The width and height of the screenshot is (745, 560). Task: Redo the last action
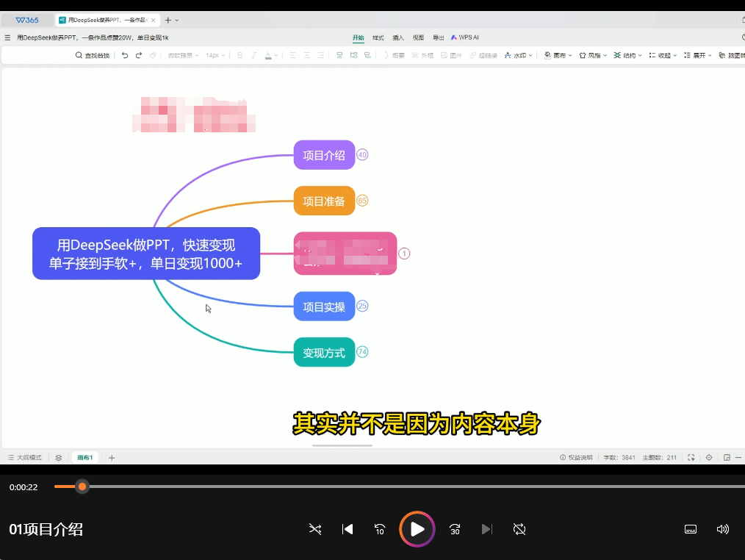(139, 55)
